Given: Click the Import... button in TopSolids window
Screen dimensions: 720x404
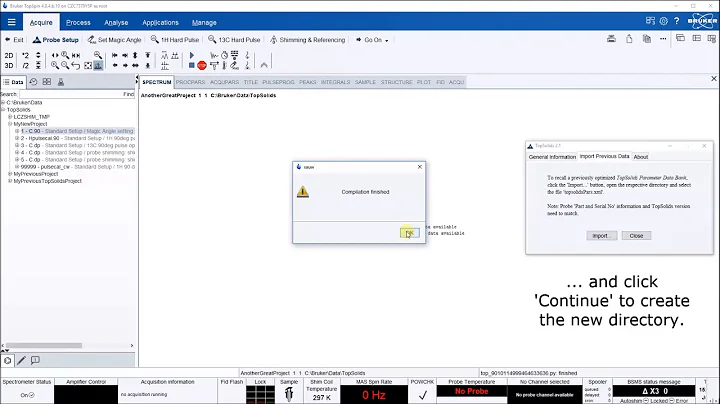Looking at the screenshot, I should pyautogui.click(x=602, y=236).
